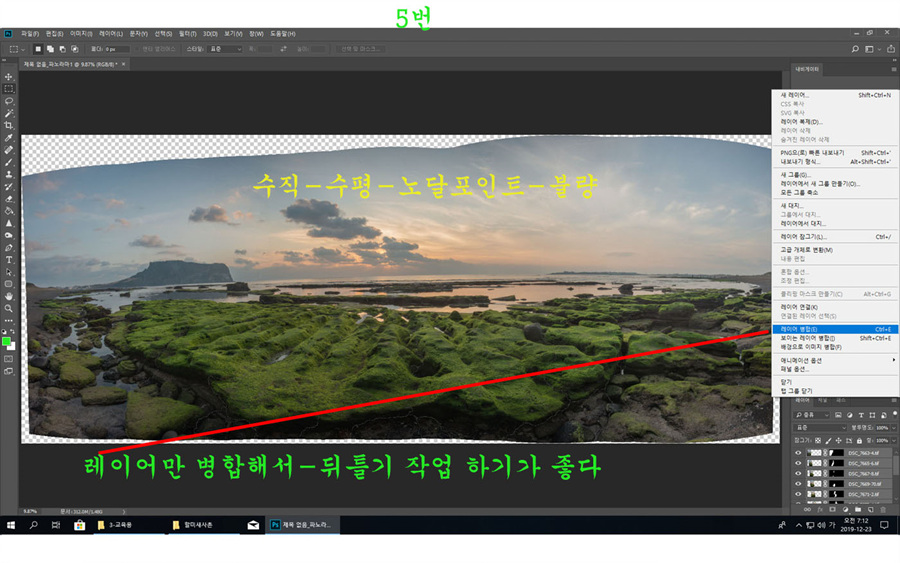The image size is (900, 563).
Task: Click the foreground color swatch
Action: pyautogui.click(x=6, y=341)
